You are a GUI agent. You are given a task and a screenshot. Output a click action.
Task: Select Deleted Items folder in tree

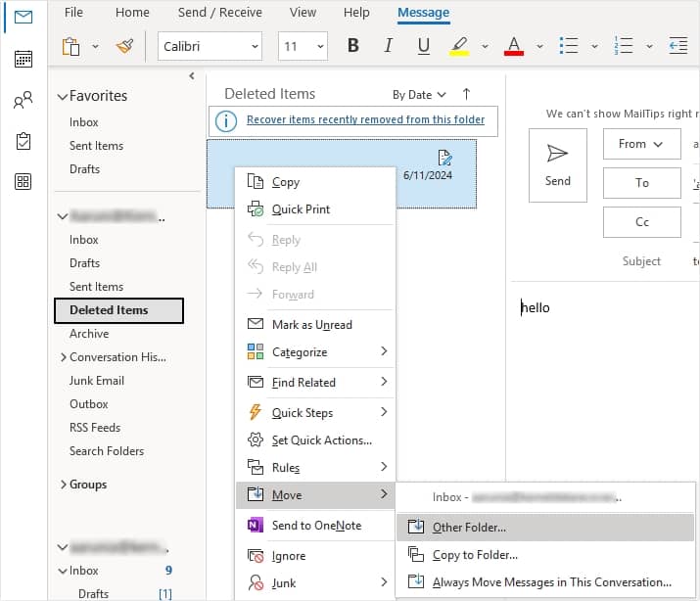[118, 310]
